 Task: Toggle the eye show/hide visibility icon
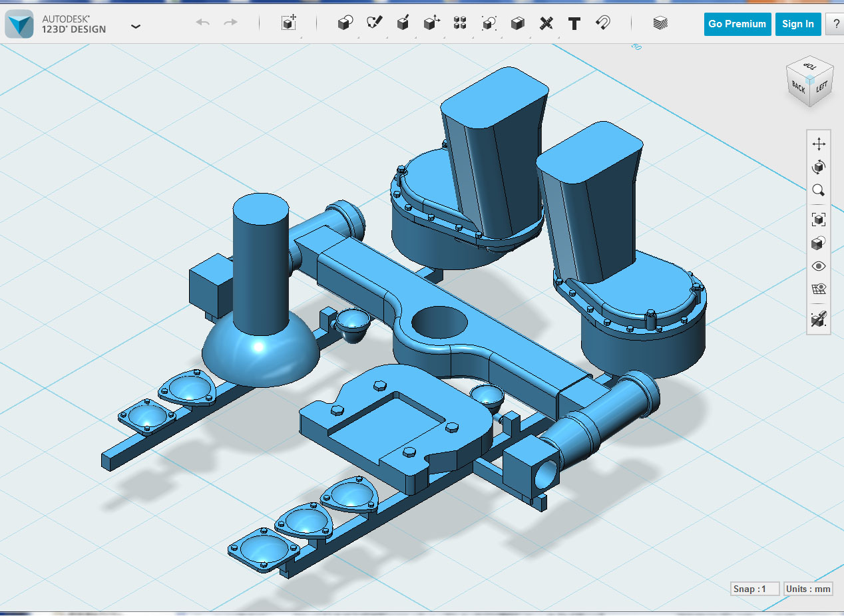pos(819,266)
